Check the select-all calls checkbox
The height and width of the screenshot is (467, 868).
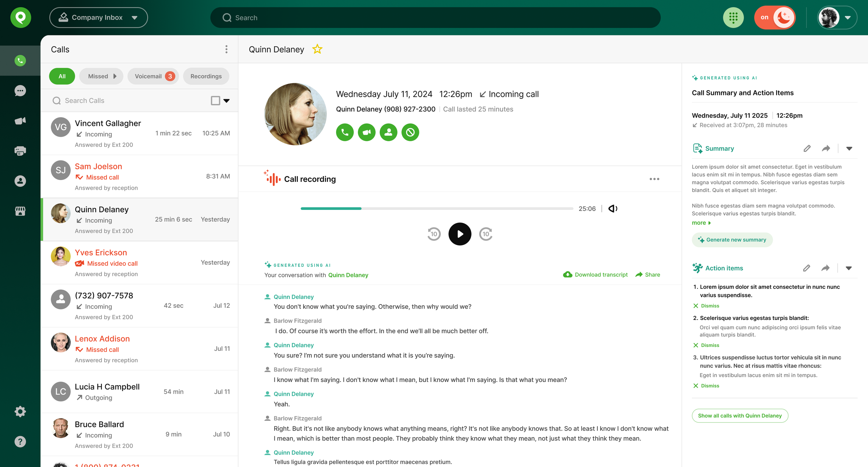pos(216,100)
